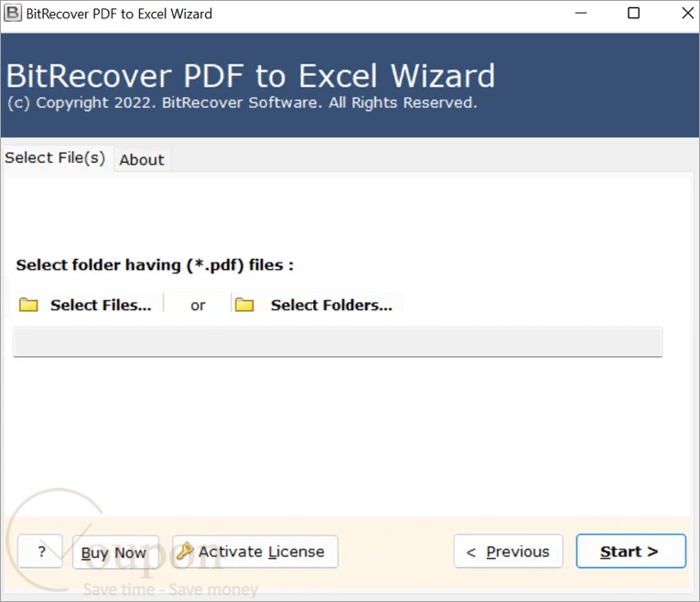Open the Select File(s) tab
Screen dimensions: 700x602
pyautogui.click(x=55, y=157)
